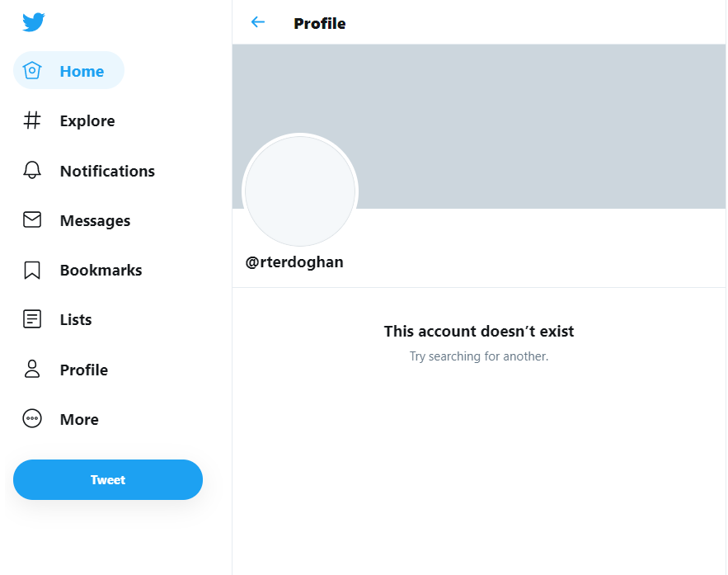Click the Explore hashtag icon
Image resolution: width=728 pixels, height=575 pixels.
(32, 120)
